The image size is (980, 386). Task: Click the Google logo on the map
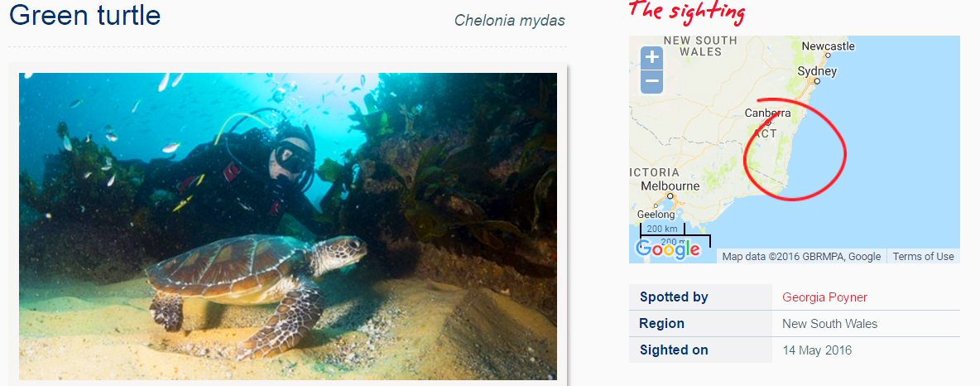point(667,249)
